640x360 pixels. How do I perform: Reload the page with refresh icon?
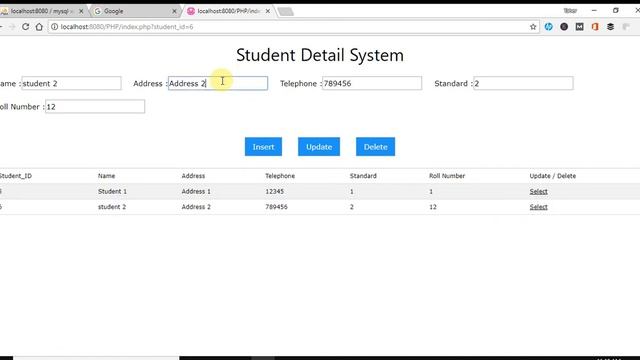pos(25,27)
